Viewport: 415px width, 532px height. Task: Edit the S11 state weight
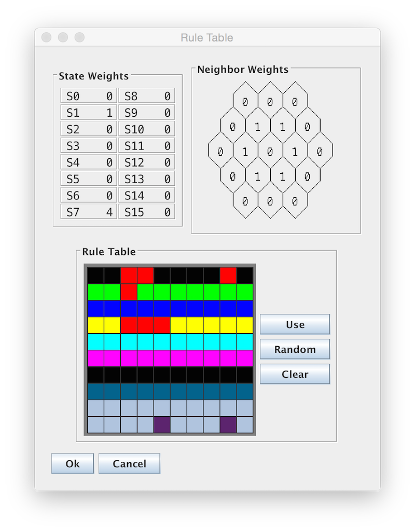click(147, 145)
